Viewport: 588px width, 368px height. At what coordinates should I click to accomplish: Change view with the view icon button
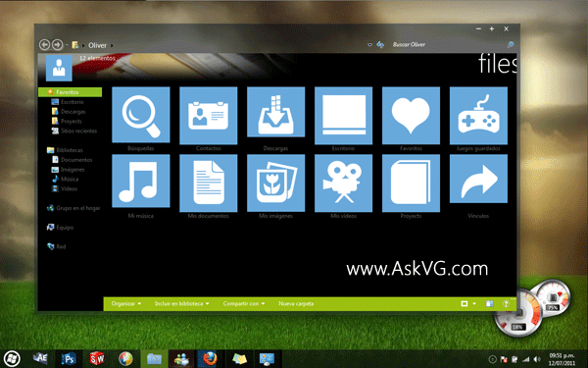click(465, 304)
